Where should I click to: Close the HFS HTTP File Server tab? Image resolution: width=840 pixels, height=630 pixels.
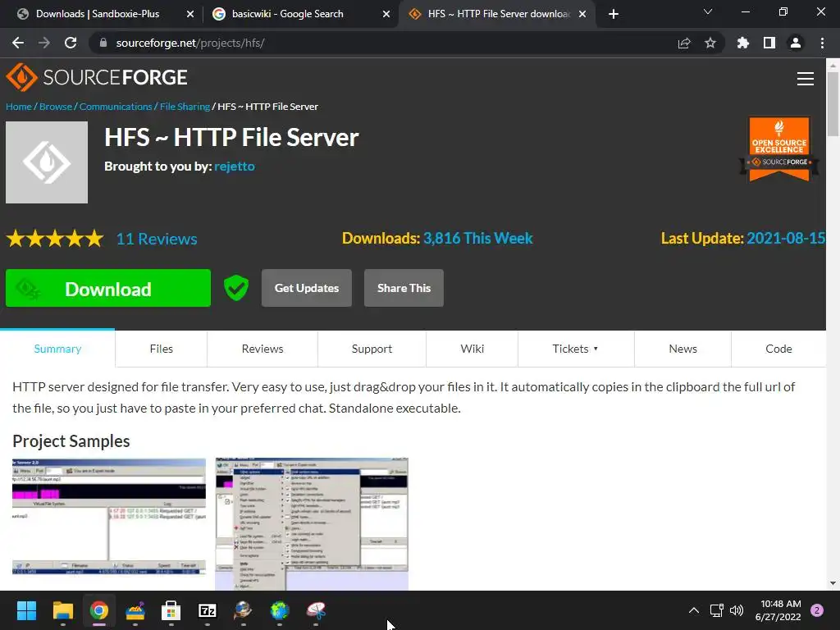point(582,14)
